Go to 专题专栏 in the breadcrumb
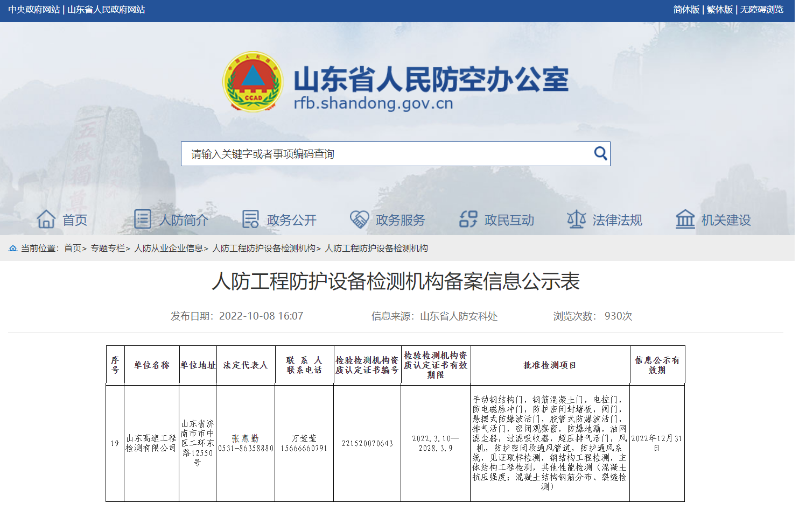Image resolution: width=799 pixels, height=532 pixels. 108,248
